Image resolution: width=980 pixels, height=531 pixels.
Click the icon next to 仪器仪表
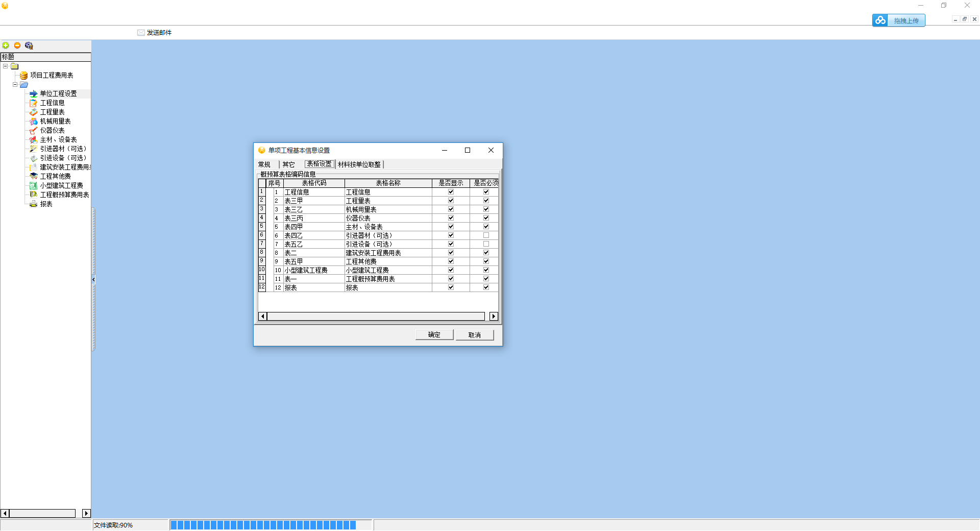(34, 131)
